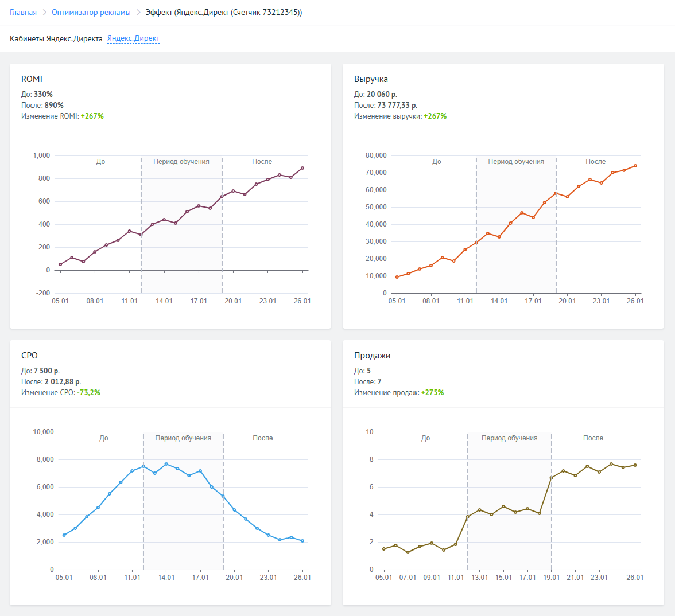The width and height of the screenshot is (675, 616).
Task: Click Выручка До: 20 060 р. value
Action: (382, 94)
